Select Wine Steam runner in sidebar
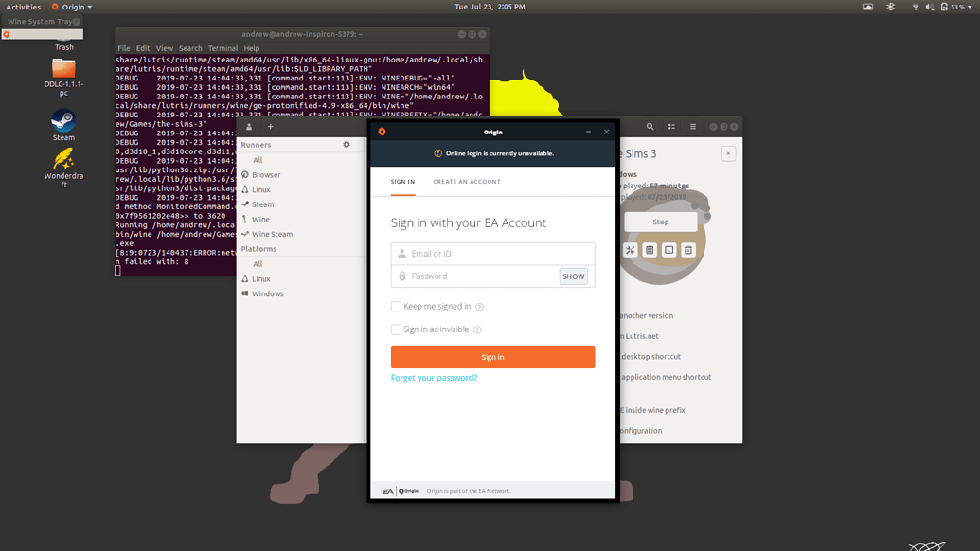Image resolution: width=980 pixels, height=551 pixels. click(271, 234)
